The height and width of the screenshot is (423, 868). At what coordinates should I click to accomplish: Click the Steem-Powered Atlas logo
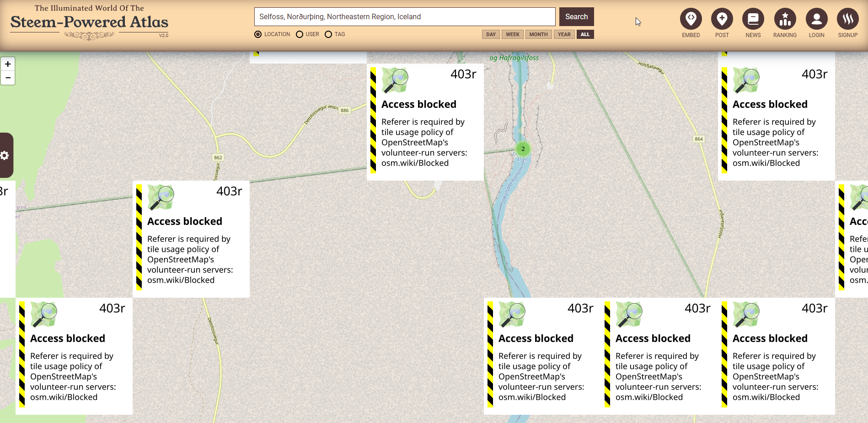tap(89, 22)
